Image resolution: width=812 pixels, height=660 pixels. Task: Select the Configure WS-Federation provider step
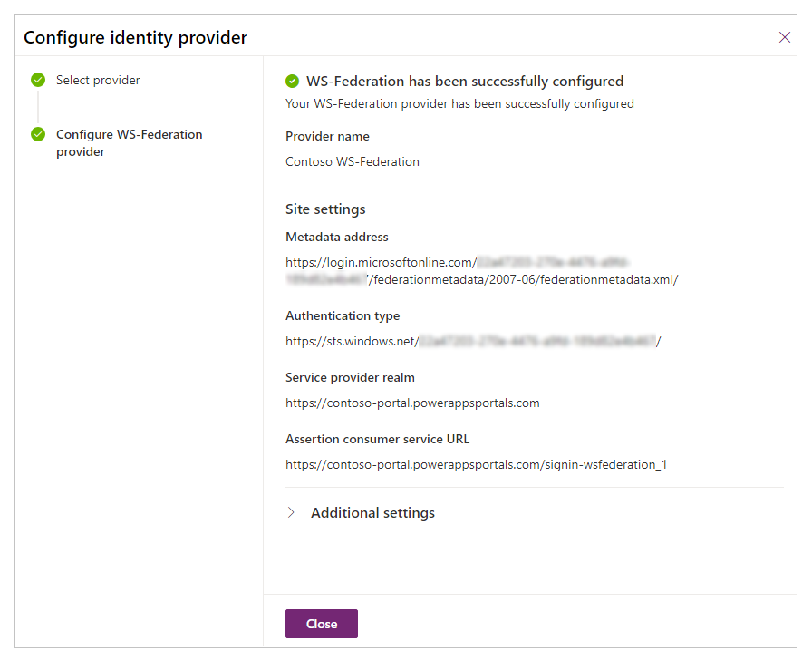click(129, 143)
